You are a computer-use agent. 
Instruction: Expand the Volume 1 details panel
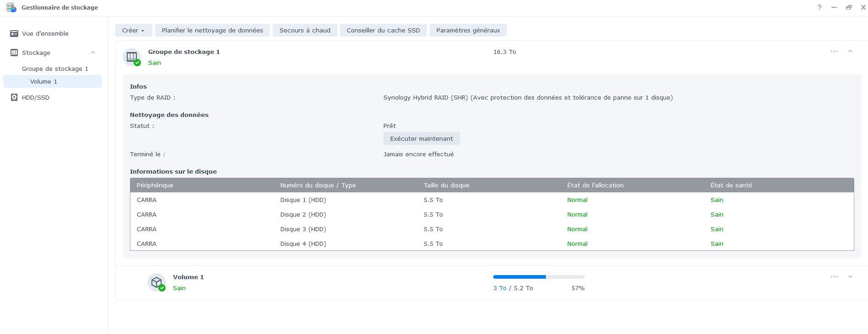coord(850,277)
